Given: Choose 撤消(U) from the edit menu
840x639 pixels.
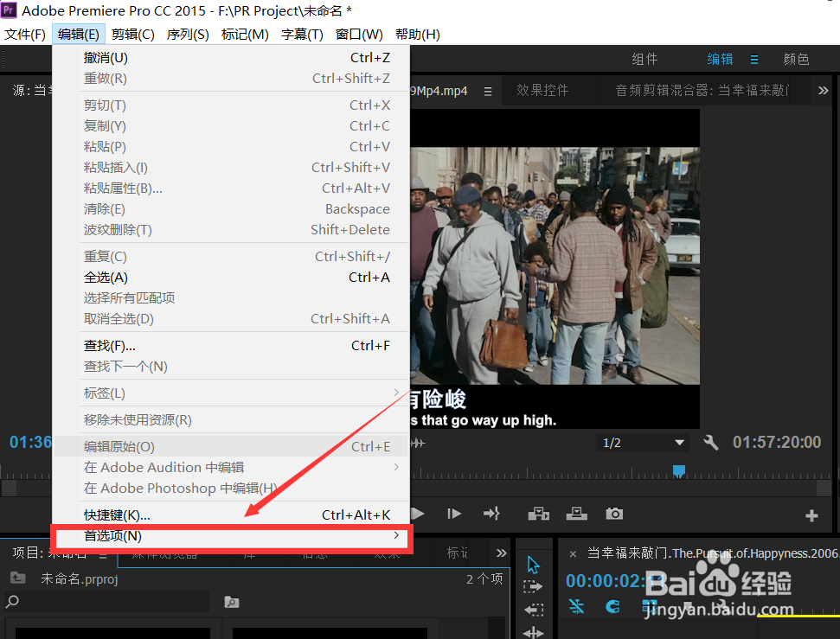Looking at the screenshot, I should [x=232, y=58].
